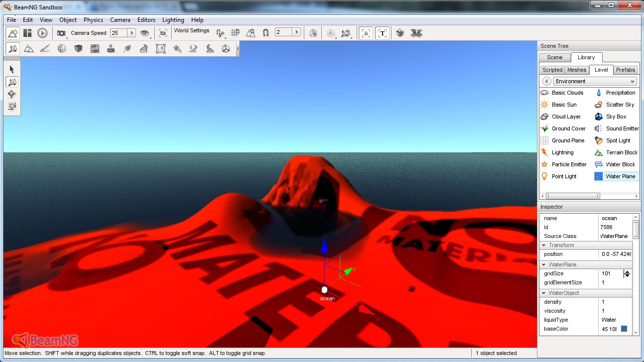Open the Sketch Tool cube icon
Viewport: 644px width, 362px height.
[x=78, y=48]
